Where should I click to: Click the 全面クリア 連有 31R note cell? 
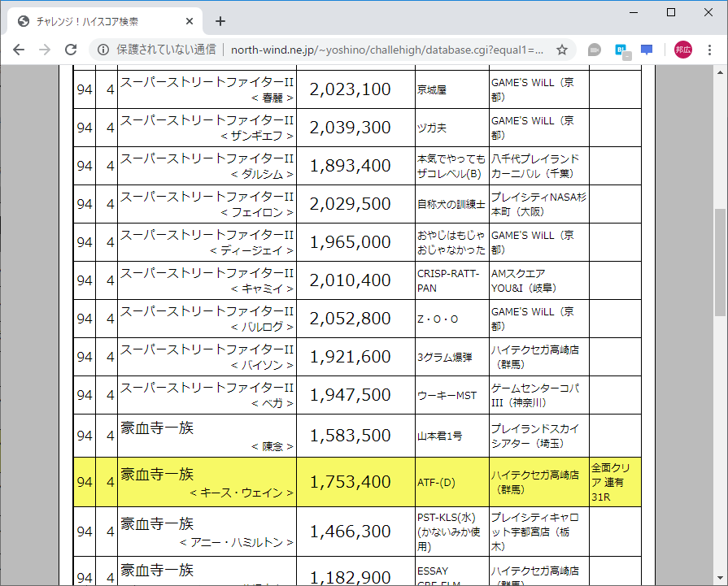(x=615, y=482)
